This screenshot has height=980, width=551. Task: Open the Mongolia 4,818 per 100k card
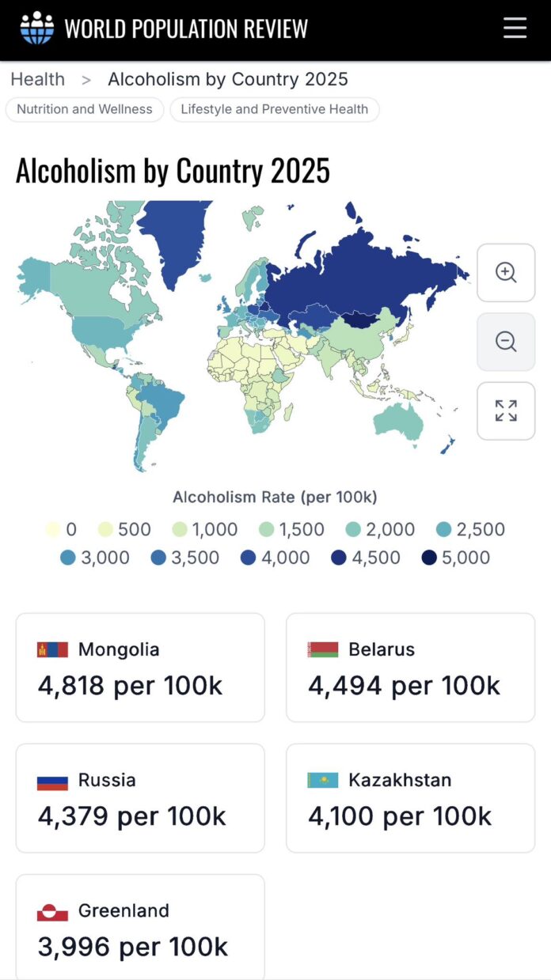click(x=140, y=668)
